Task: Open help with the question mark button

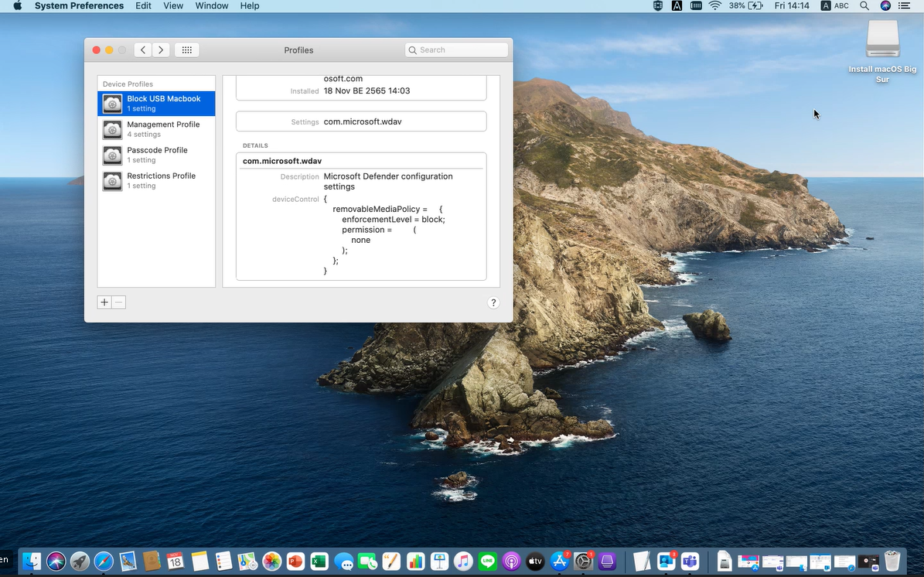Action: (x=493, y=303)
